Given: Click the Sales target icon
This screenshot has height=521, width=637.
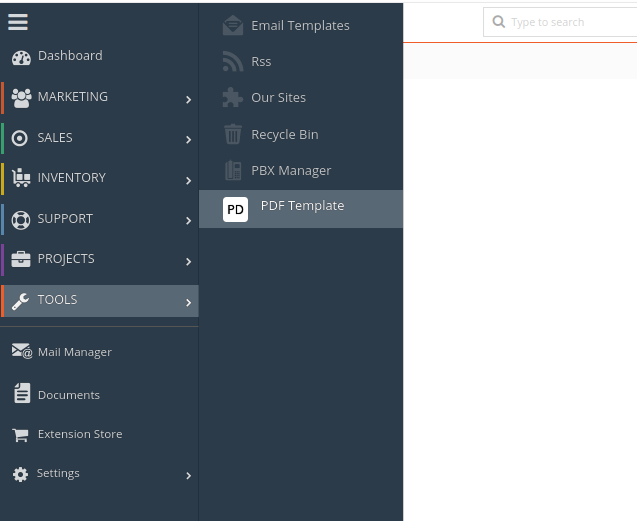Looking at the screenshot, I should click(20, 138).
